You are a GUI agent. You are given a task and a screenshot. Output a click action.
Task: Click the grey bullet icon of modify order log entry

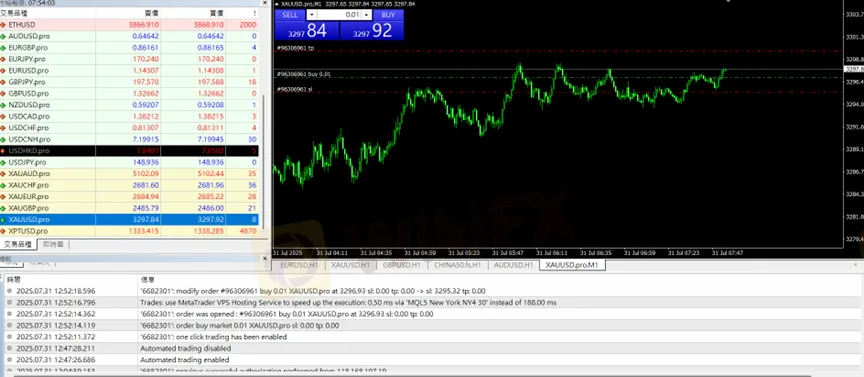point(9,291)
